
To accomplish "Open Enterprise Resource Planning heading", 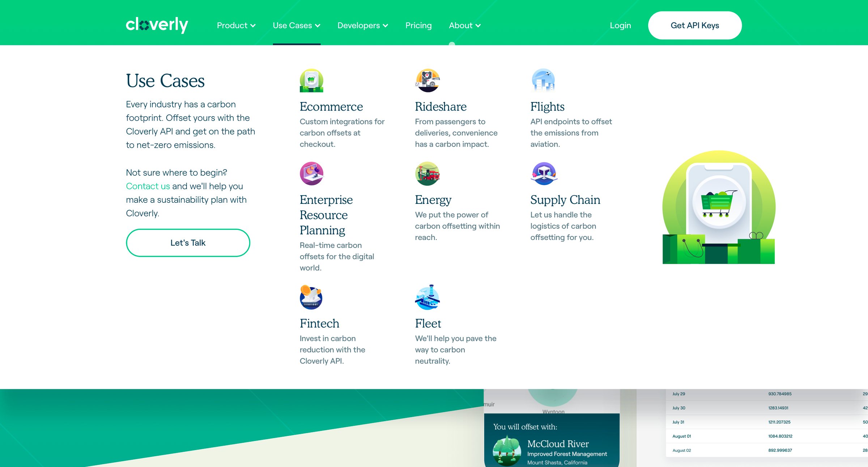I will click(326, 215).
